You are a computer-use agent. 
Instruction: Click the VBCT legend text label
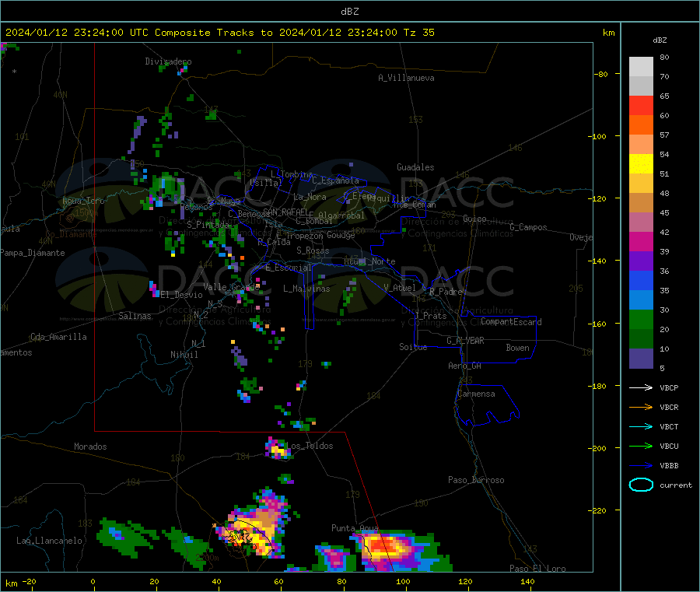point(669,427)
